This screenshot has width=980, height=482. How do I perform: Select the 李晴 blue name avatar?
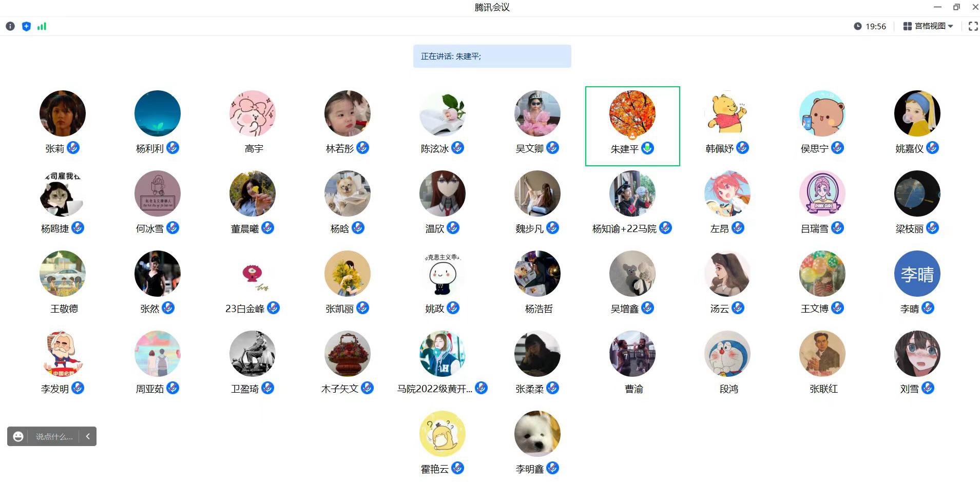[x=917, y=274]
